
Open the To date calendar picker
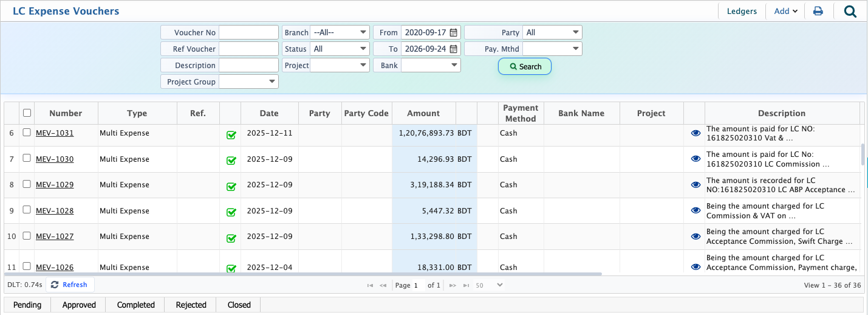coord(454,49)
